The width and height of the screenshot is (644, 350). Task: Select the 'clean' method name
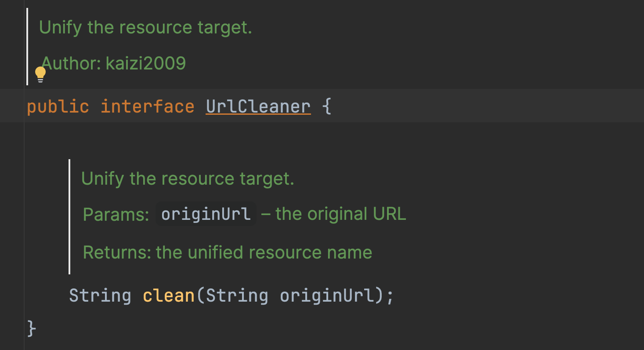tap(169, 295)
